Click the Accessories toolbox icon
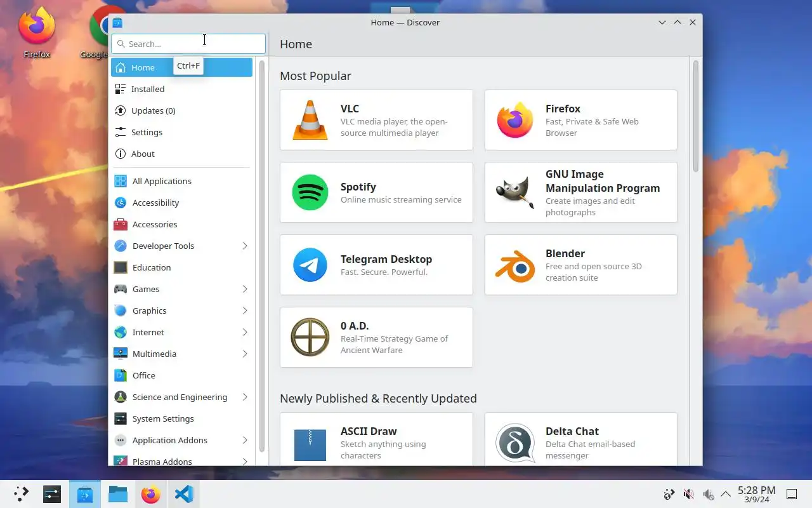The image size is (812, 508). click(121, 224)
